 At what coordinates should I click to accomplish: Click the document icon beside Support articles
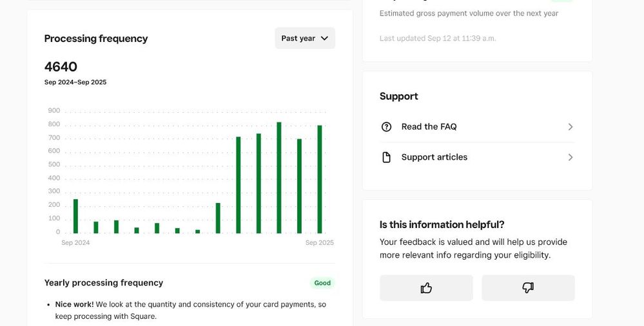pyautogui.click(x=386, y=157)
